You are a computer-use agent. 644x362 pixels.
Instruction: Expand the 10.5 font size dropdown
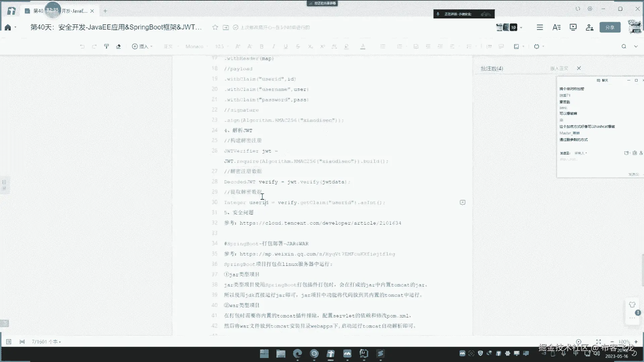(x=221, y=46)
